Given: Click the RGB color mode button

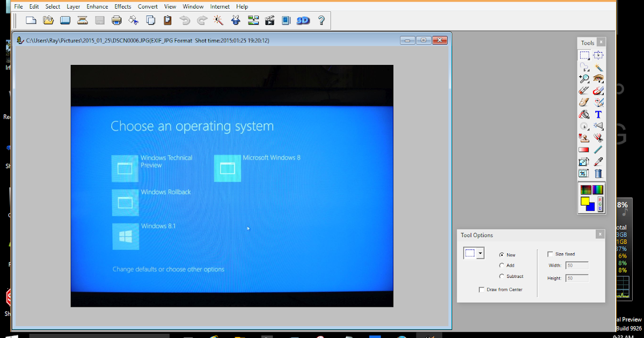Looking at the screenshot, I should [600, 204].
